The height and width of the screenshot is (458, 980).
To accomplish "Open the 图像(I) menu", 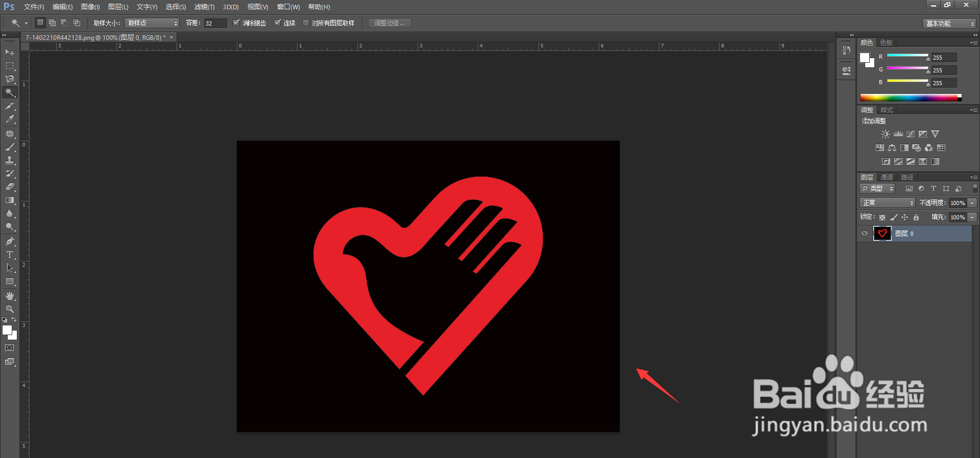I will click(x=90, y=7).
